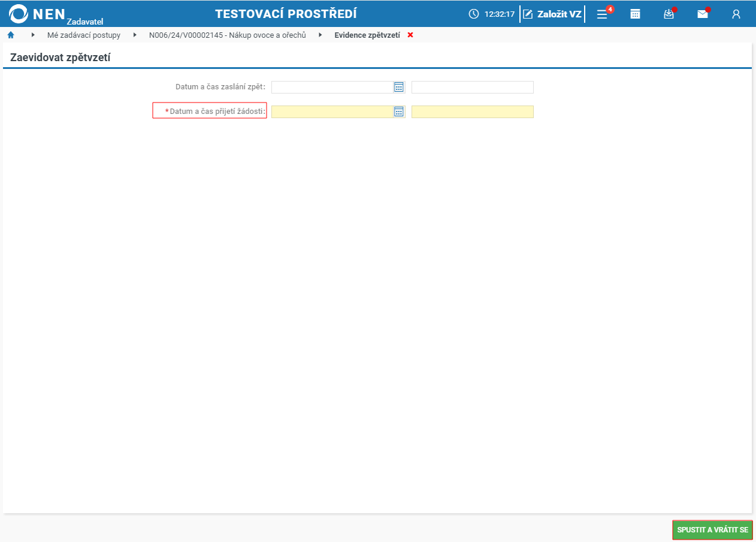Click the TESTOVACÍ PROSTŘEDÍ header title

tap(286, 14)
